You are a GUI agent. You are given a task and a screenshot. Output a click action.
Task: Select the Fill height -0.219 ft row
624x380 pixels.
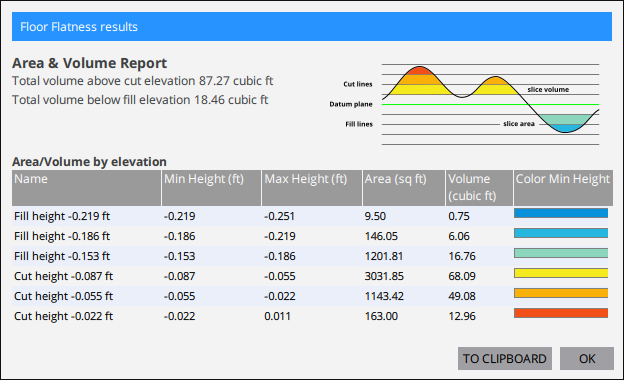pos(312,216)
